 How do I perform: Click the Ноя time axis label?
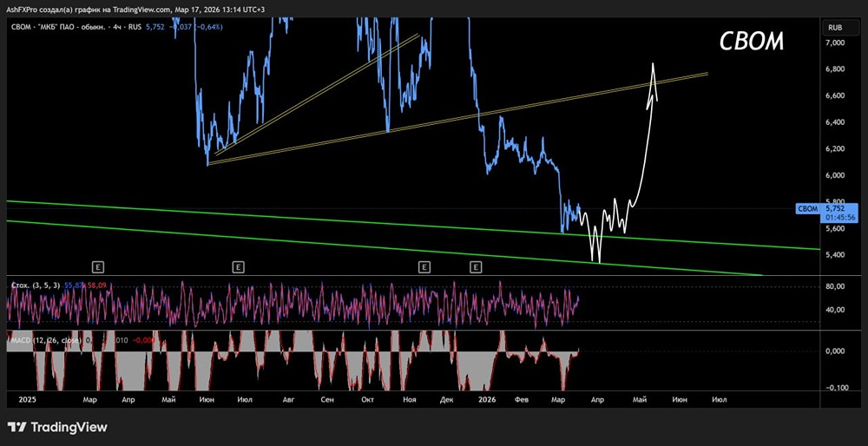pos(409,399)
